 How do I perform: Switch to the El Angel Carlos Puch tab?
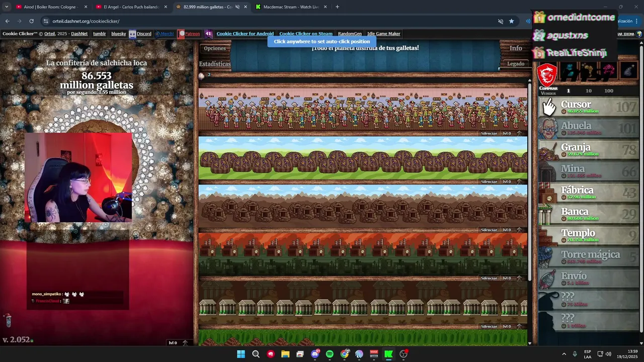coord(131,7)
